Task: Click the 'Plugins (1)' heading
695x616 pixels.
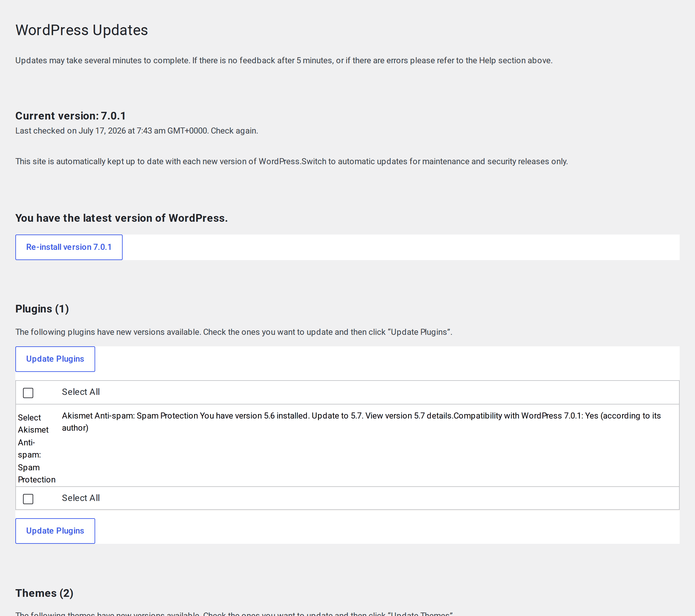Action: 42,309
